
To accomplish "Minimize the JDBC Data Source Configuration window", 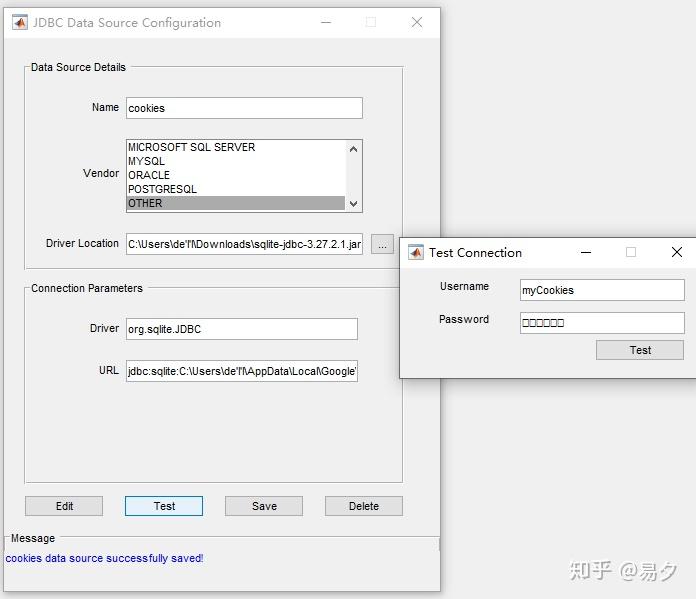I will pos(326,22).
